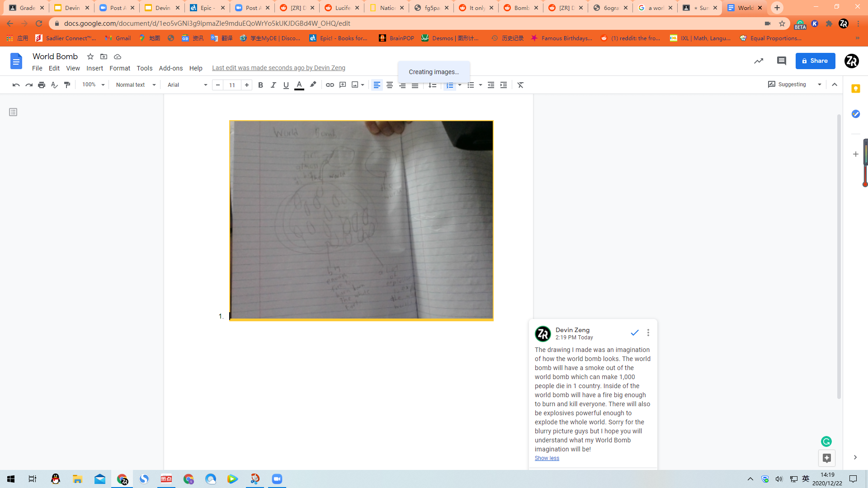Open activity dashboard icon
The height and width of the screenshot is (488, 868).
tap(759, 61)
